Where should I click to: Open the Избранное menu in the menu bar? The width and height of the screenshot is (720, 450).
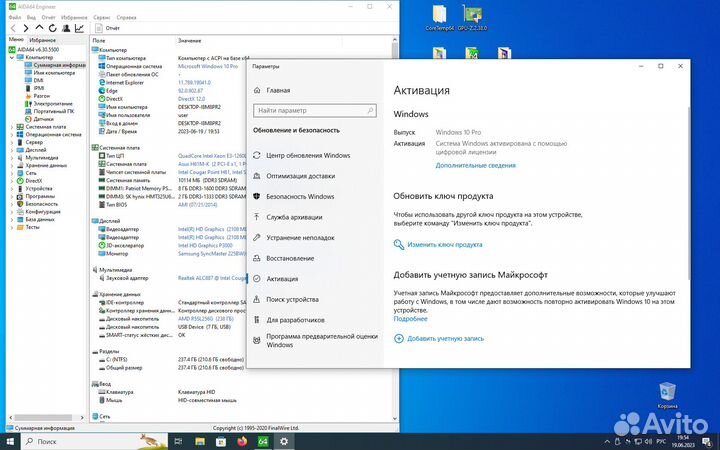click(x=74, y=17)
